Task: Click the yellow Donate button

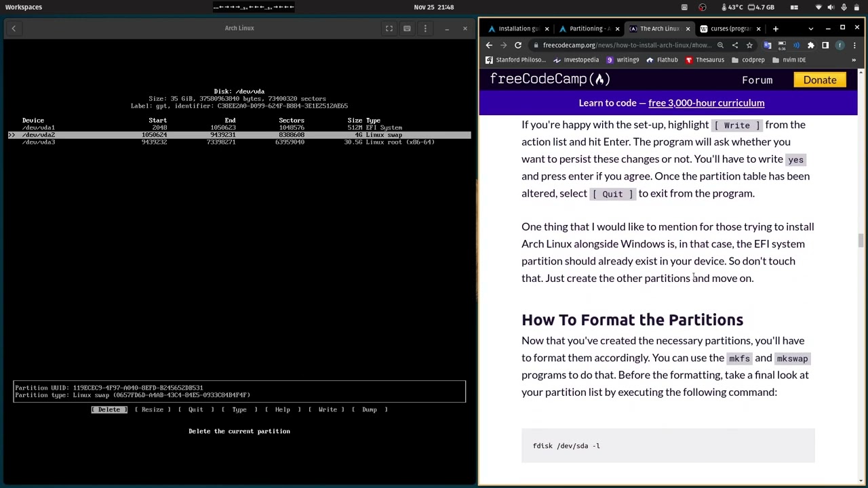Action: 820,80
